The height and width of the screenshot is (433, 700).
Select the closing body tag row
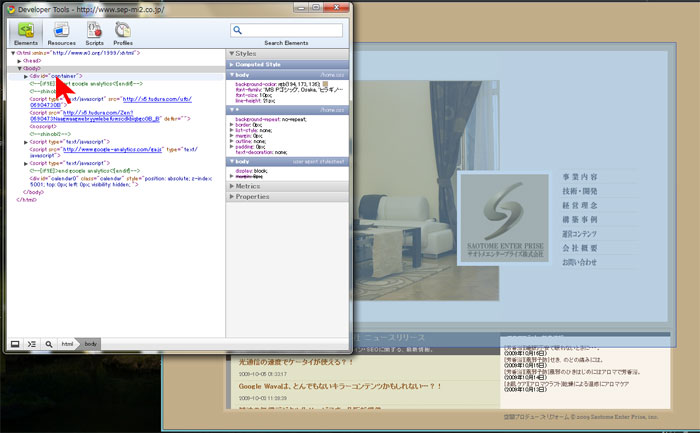point(33,192)
